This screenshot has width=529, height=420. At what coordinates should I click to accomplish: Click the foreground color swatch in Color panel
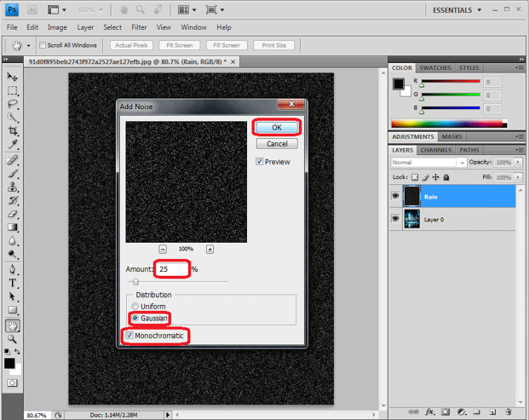399,83
